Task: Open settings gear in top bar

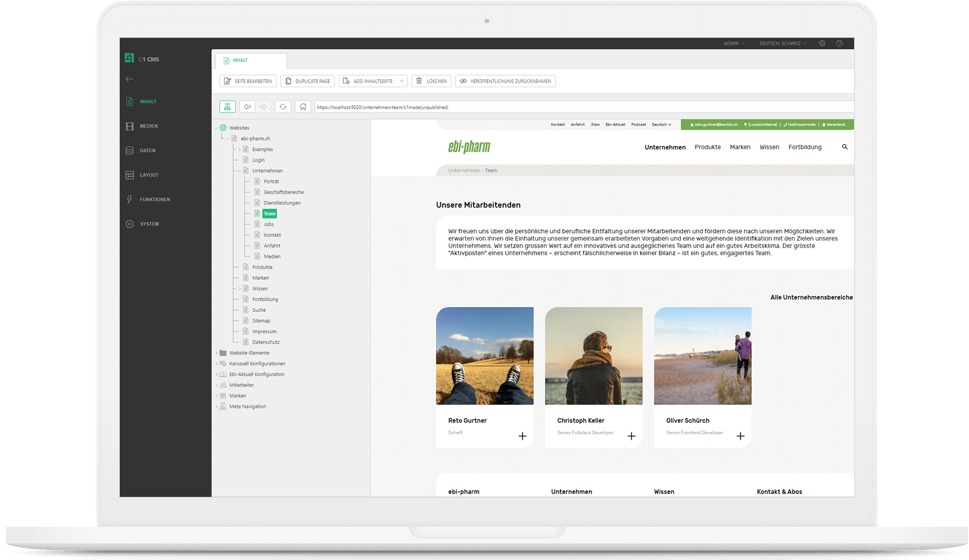Action: [822, 43]
